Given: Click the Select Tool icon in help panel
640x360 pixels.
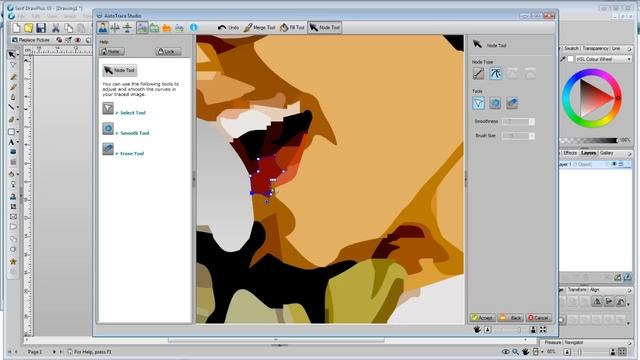Looking at the screenshot, I should pyautogui.click(x=108, y=108).
